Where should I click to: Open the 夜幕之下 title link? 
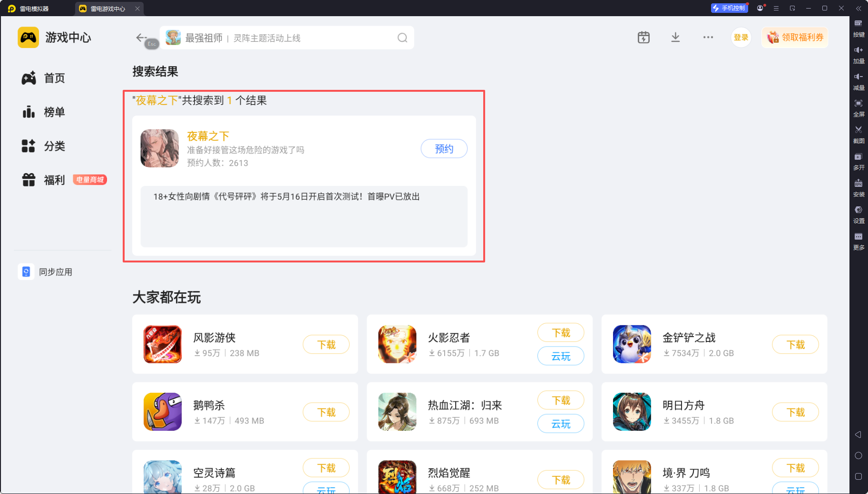208,136
